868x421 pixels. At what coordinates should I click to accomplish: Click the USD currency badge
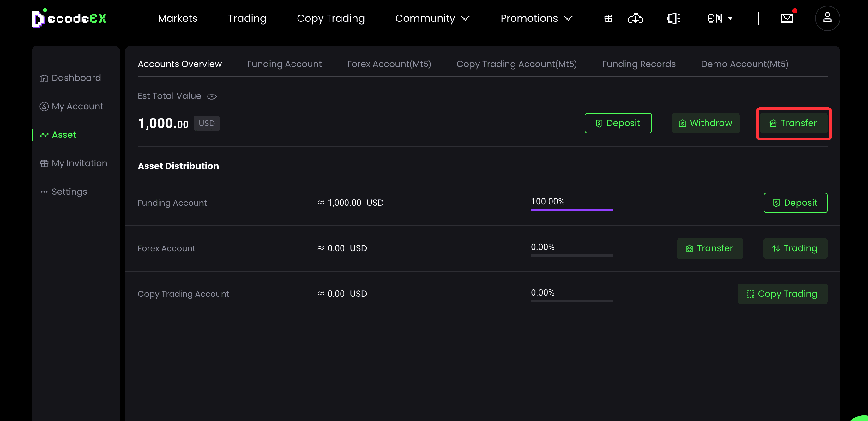(x=207, y=123)
